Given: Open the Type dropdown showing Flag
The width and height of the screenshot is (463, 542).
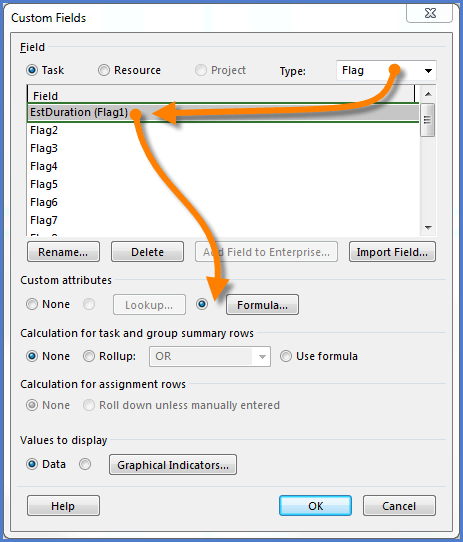Looking at the screenshot, I should tap(386, 71).
